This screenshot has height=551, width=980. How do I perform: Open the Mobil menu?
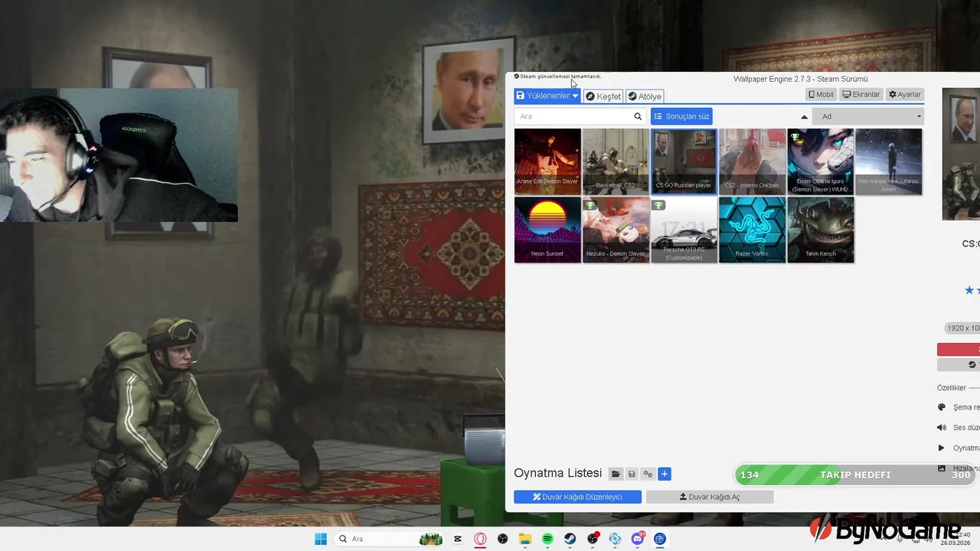822,95
